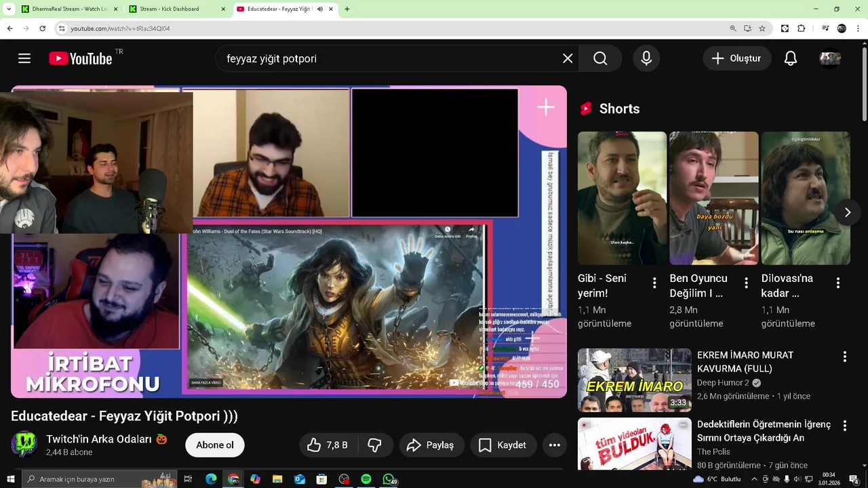The image size is (868, 488).
Task: Open Twitch'in Arka Odaları channel name link
Action: pyautogui.click(x=99, y=439)
